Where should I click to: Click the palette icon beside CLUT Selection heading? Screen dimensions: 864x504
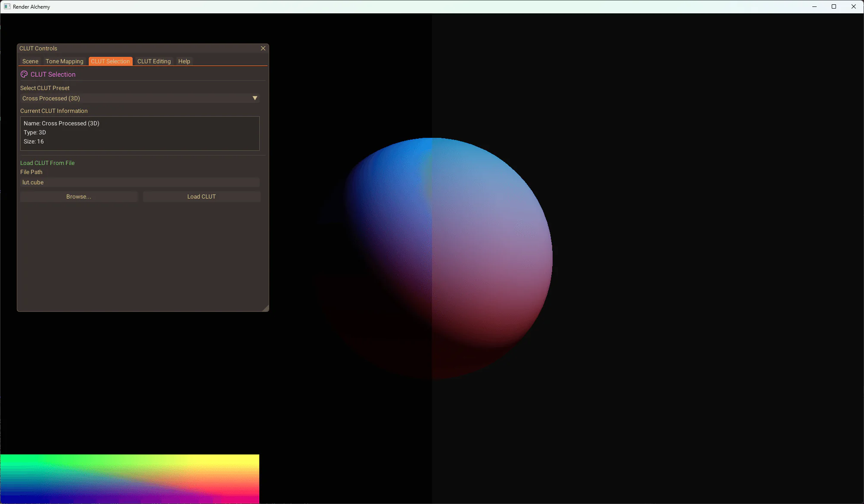[x=24, y=74]
